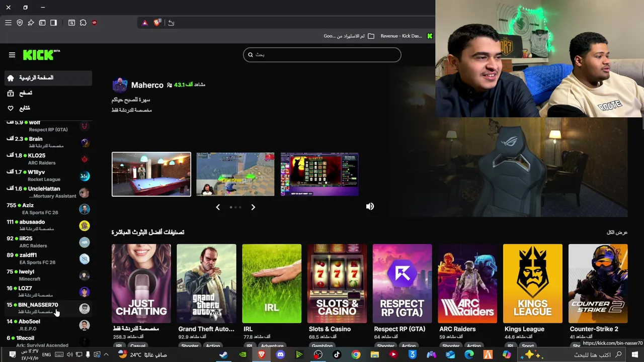644x362 pixels.
Task: Open the puzzle-piece extensions icon
Action: click(83, 23)
